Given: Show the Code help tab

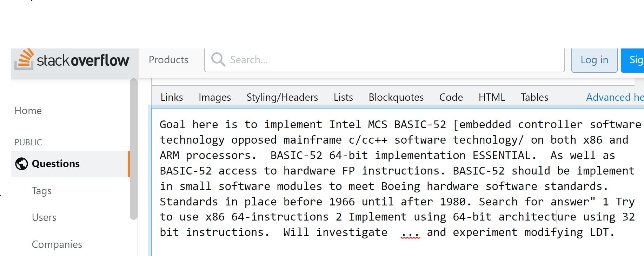Looking at the screenshot, I should pyautogui.click(x=451, y=97).
